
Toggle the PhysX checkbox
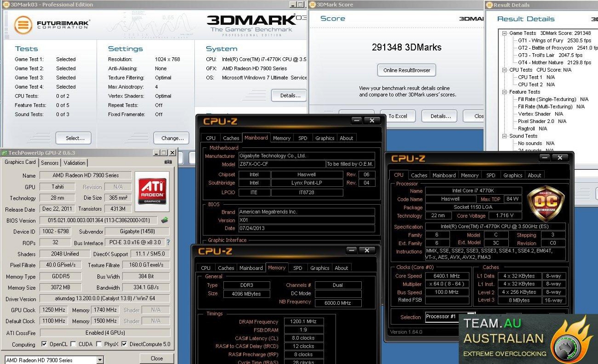99,344
